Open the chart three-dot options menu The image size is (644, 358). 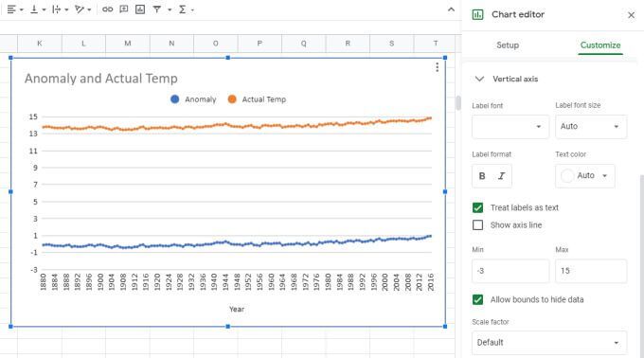click(x=437, y=67)
